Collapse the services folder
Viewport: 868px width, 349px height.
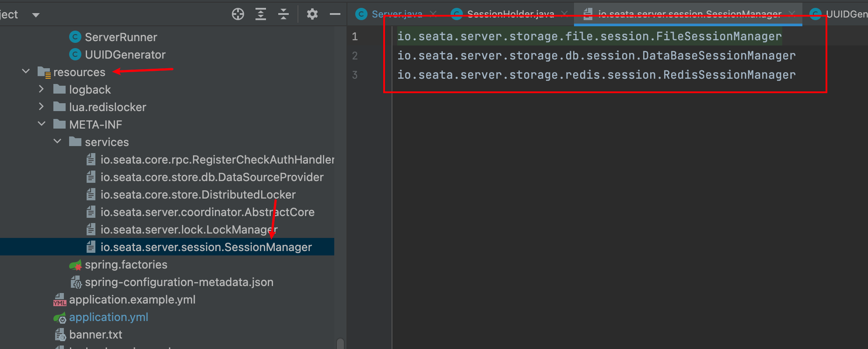point(57,141)
